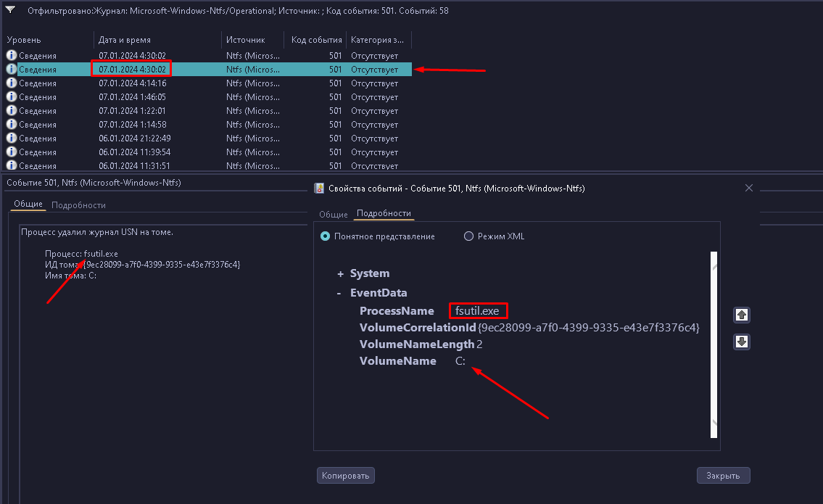Image resolution: width=823 pixels, height=504 pixels.
Task: Click the Закрыть button
Action: (723, 476)
